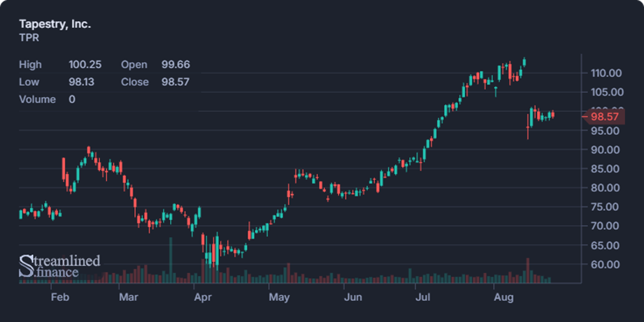Click the Open label in stats panel
The height and width of the screenshot is (322, 644).
coord(134,64)
